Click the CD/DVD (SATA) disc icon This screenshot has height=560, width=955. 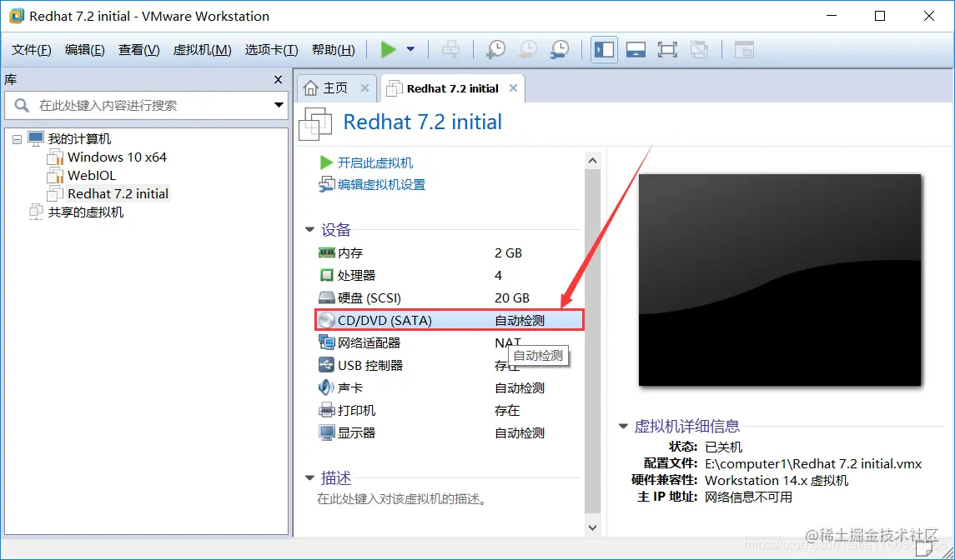(326, 320)
